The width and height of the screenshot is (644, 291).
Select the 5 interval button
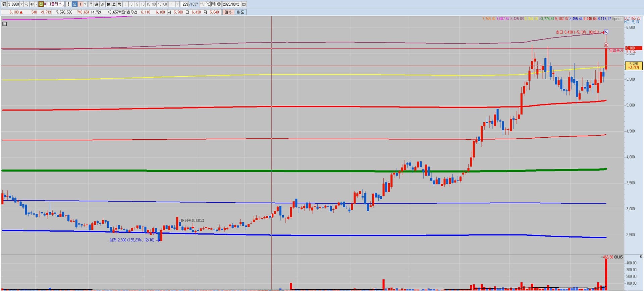[137, 4]
